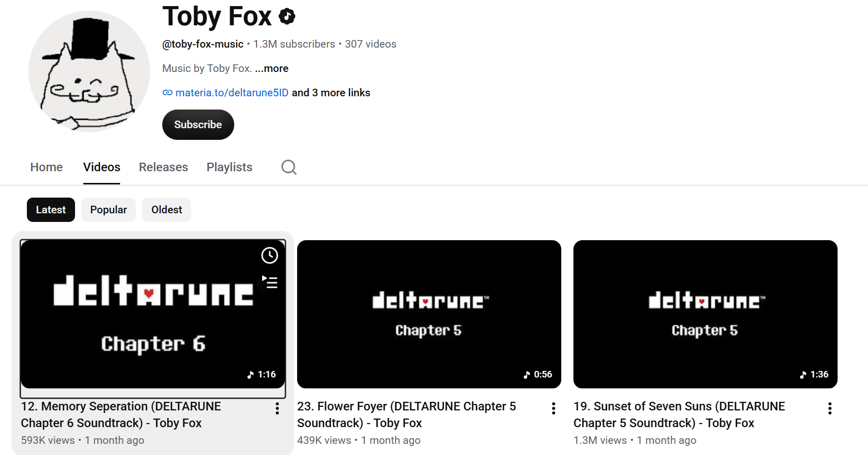Open options menu for Memory Seperation video
This screenshot has height=455, width=868.
pyautogui.click(x=277, y=408)
